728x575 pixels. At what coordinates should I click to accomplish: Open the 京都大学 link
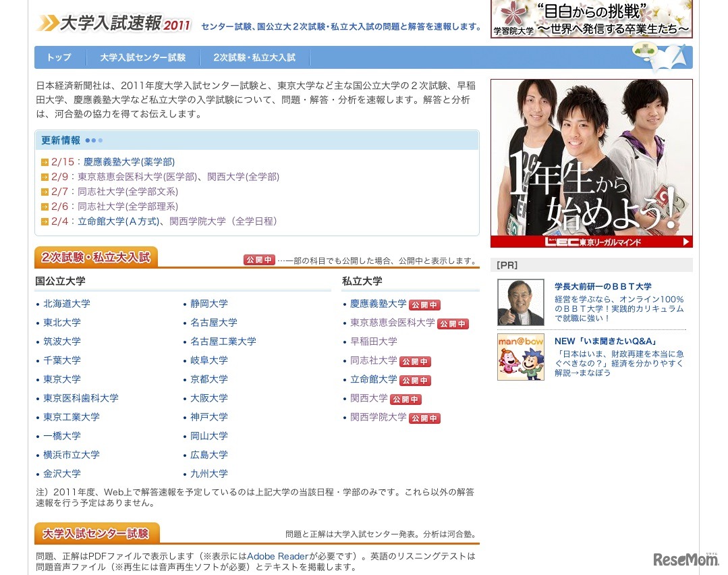click(x=209, y=379)
